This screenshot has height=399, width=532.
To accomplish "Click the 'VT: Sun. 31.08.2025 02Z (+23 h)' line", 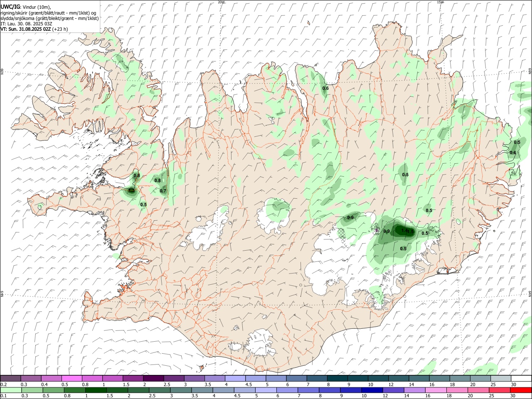I will tap(34, 29).
